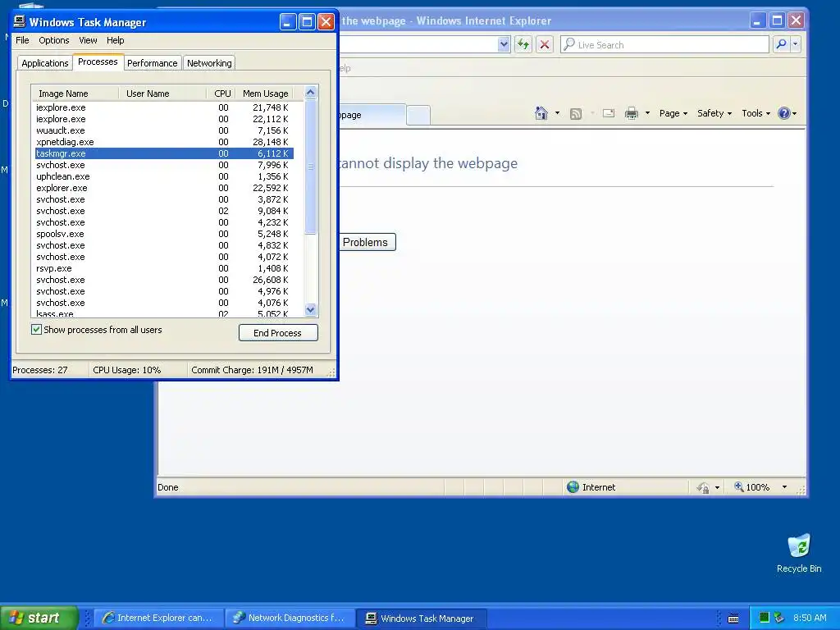Select iexplore.exe using 21,748 K
Viewport: 840px width, 630px height.
pyautogui.click(x=164, y=107)
